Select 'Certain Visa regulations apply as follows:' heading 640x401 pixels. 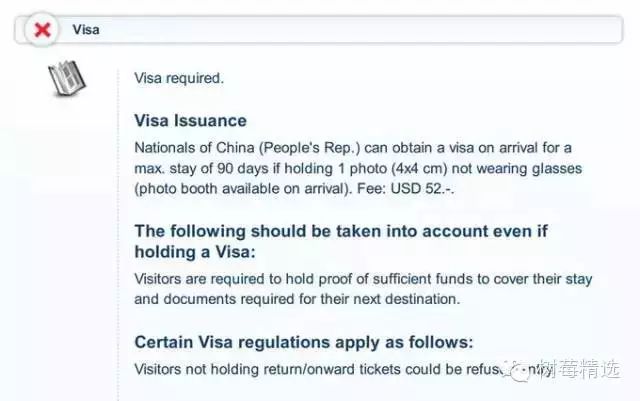click(x=304, y=342)
